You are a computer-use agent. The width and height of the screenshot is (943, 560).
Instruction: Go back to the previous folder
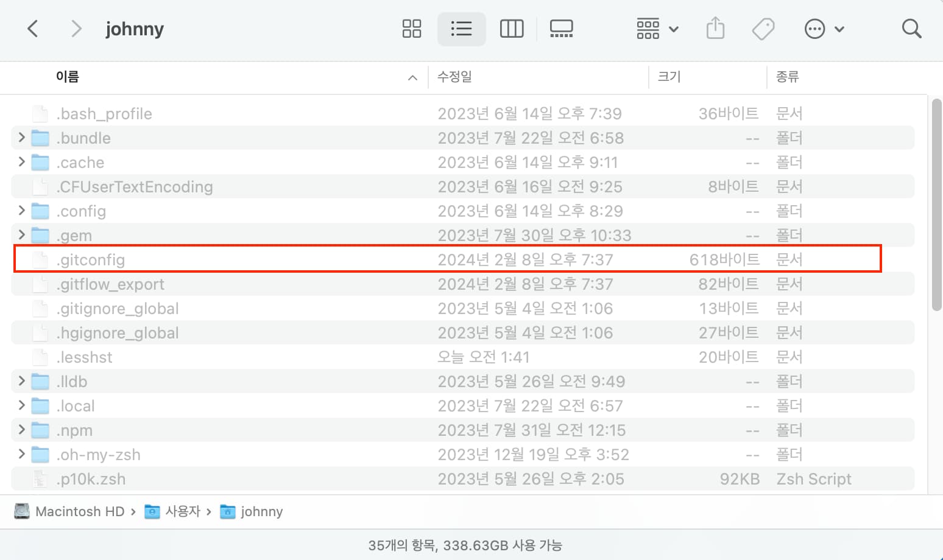point(33,29)
